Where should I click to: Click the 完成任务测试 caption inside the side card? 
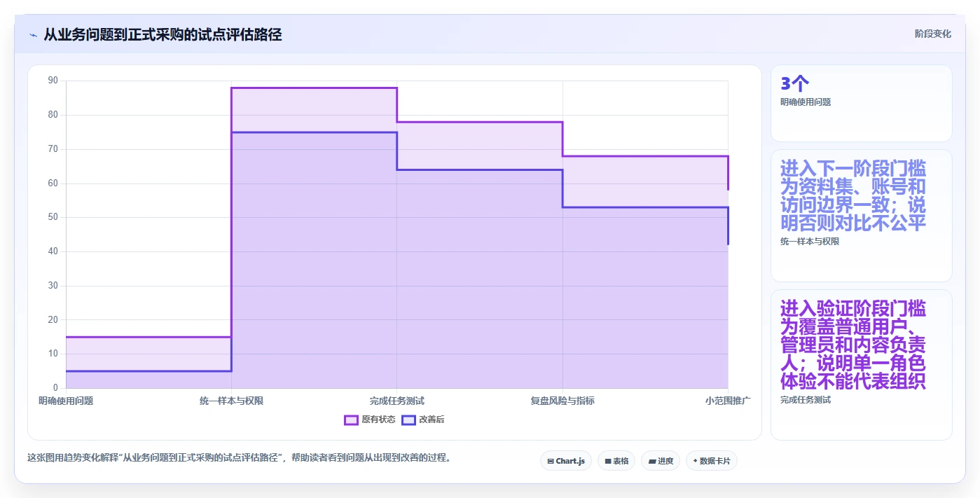(x=806, y=400)
